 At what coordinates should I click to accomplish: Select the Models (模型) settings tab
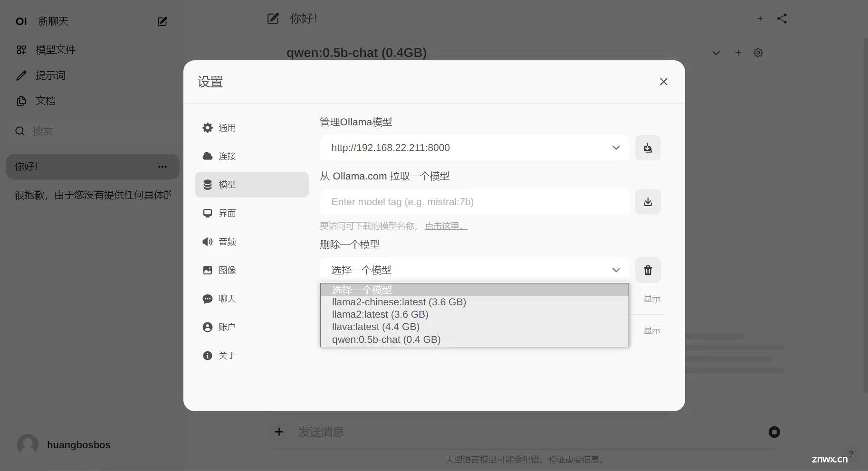[252, 185]
